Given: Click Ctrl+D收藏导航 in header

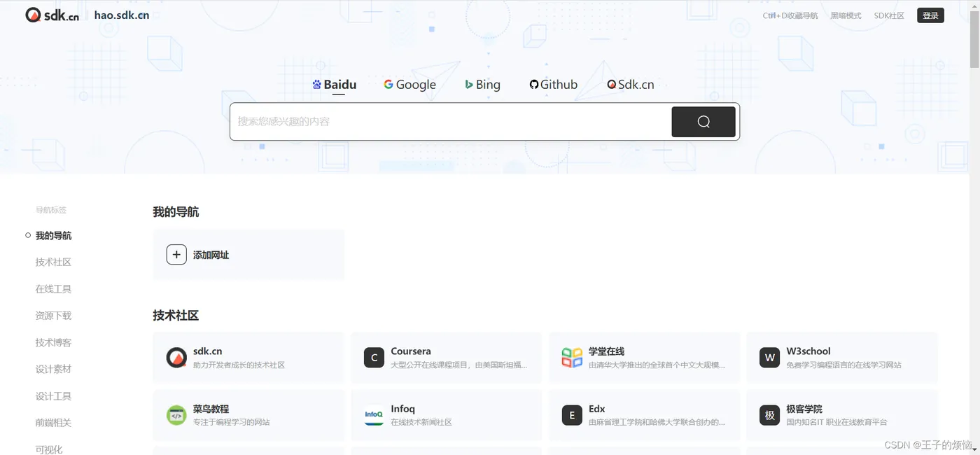Looking at the screenshot, I should pos(790,15).
